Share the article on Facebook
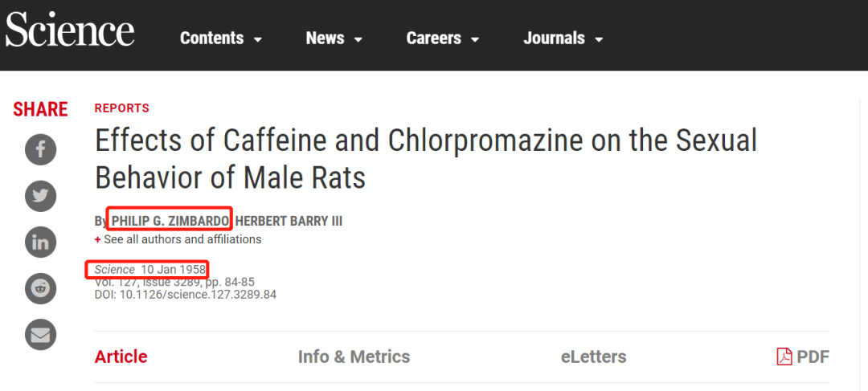Screen dimensions: 868x391 [40, 149]
